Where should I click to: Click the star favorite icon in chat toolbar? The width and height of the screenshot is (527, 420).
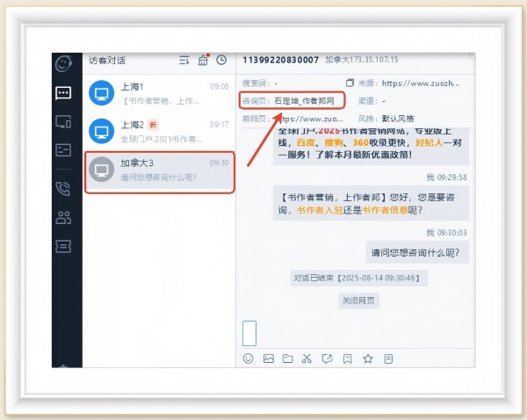pyautogui.click(x=368, y=358)
